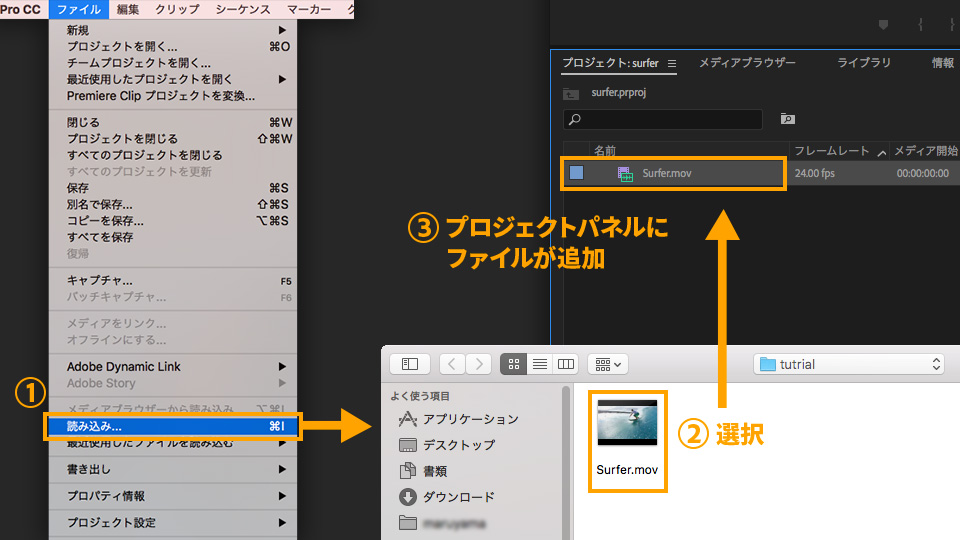Select すべてのプロジェクトを閉じる
The image size is (960, 540).
[x=173, y=156]
